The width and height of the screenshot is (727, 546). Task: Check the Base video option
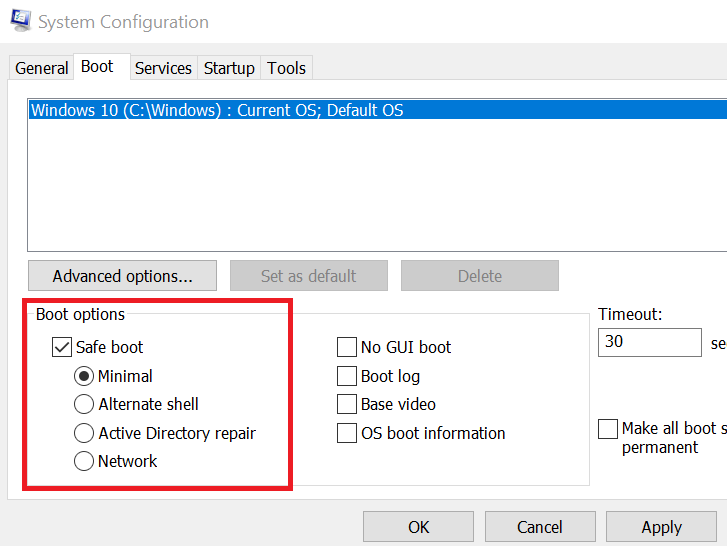pos(347,404)
